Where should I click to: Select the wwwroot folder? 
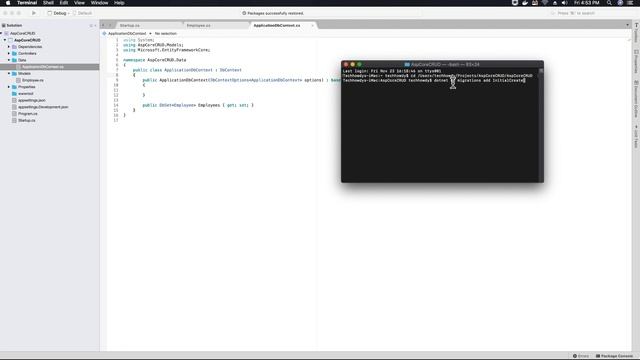tap(25, 93)
